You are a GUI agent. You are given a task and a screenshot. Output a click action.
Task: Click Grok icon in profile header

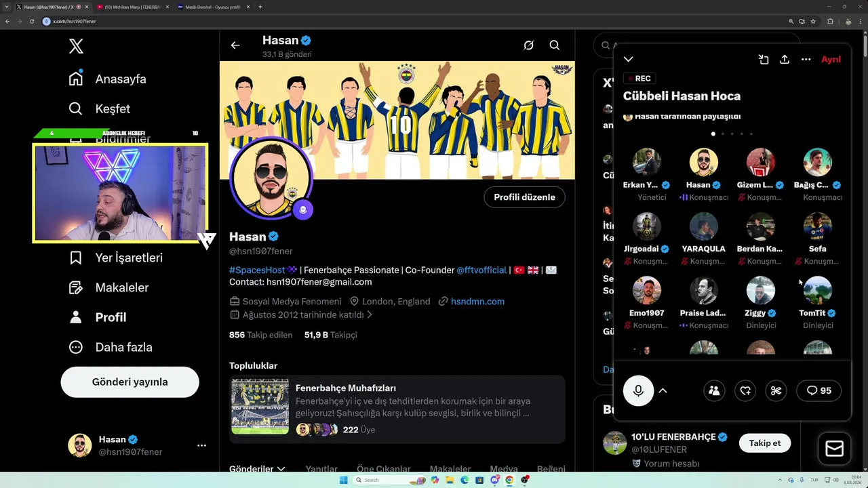point(528,45)
